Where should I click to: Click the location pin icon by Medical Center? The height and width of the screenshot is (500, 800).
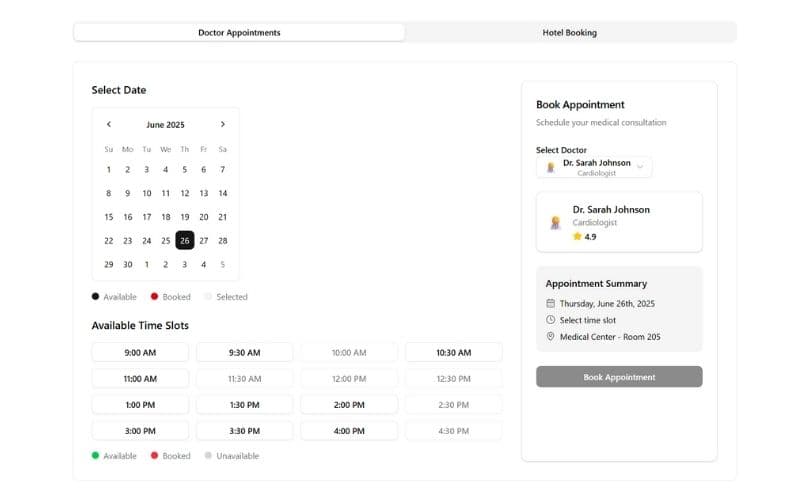pyautogui.click(x=551, y=337)
